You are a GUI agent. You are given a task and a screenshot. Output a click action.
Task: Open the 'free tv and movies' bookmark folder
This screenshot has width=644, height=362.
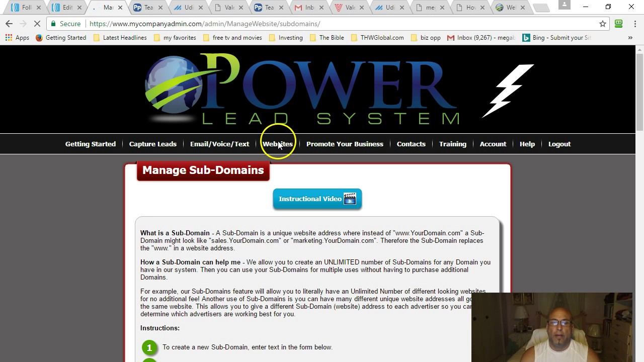232,38
